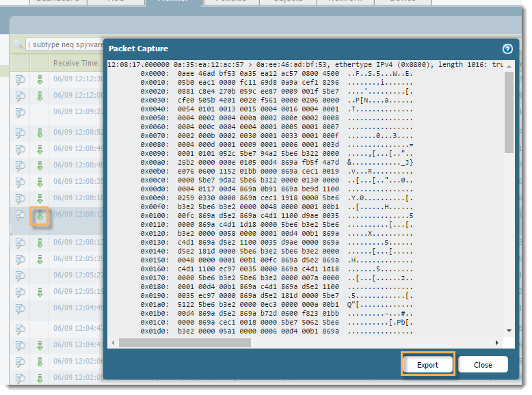Image resolution: width=532 pixels, height=395 pixels.
Task: Download packet capture for 12:05:39 entry
Action: click(x=40, y=260)
